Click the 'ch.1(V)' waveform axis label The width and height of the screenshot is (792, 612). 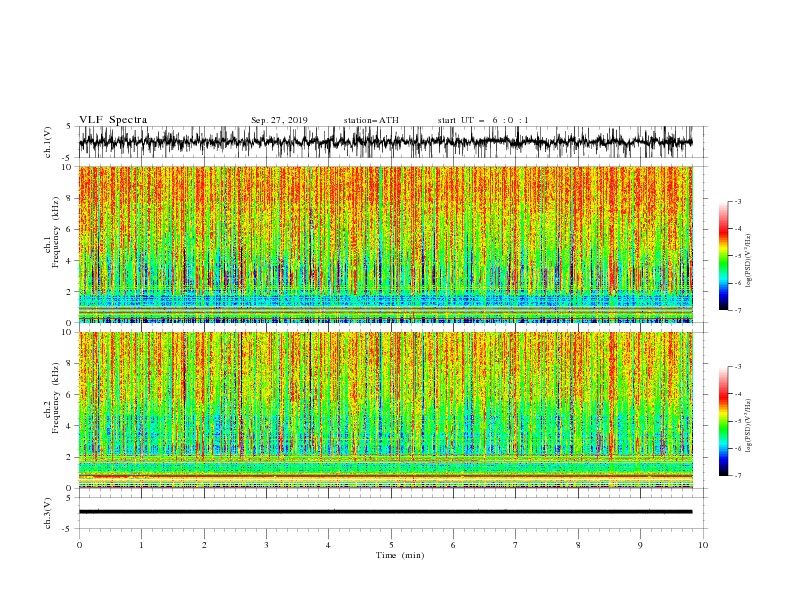48,142
